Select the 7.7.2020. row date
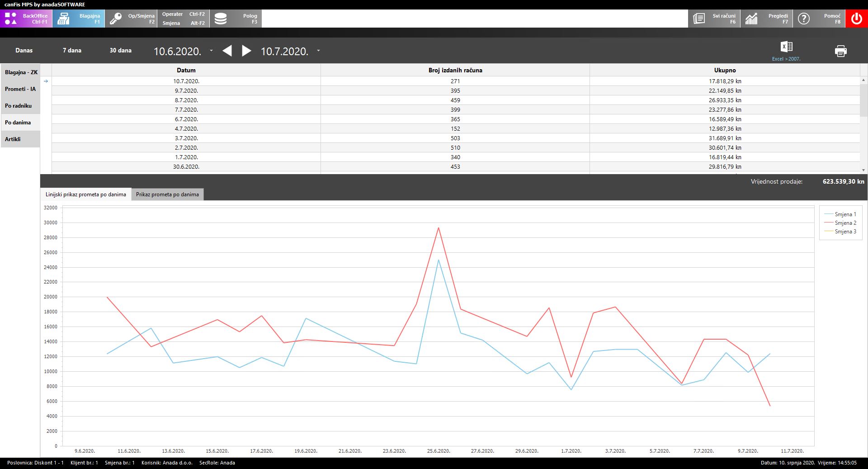 tap(186, 110)
